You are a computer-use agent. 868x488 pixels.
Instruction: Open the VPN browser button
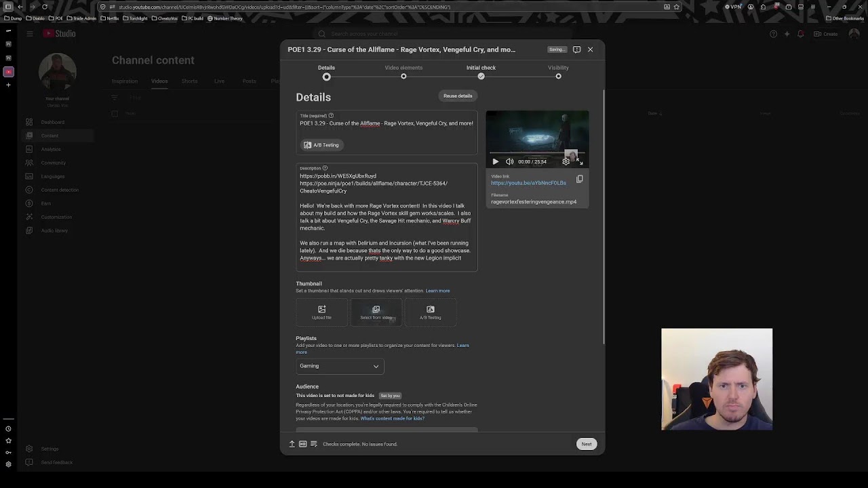733,7
